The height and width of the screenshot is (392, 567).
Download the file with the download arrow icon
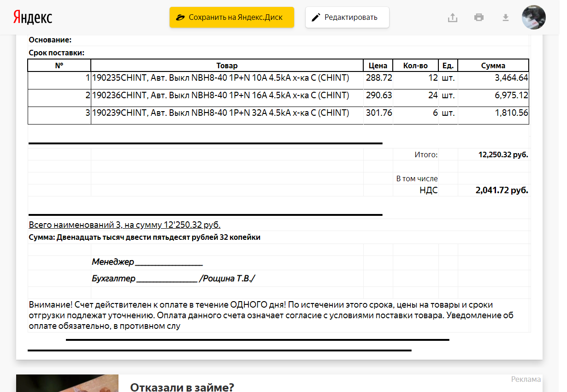click(x=505, y=18)
